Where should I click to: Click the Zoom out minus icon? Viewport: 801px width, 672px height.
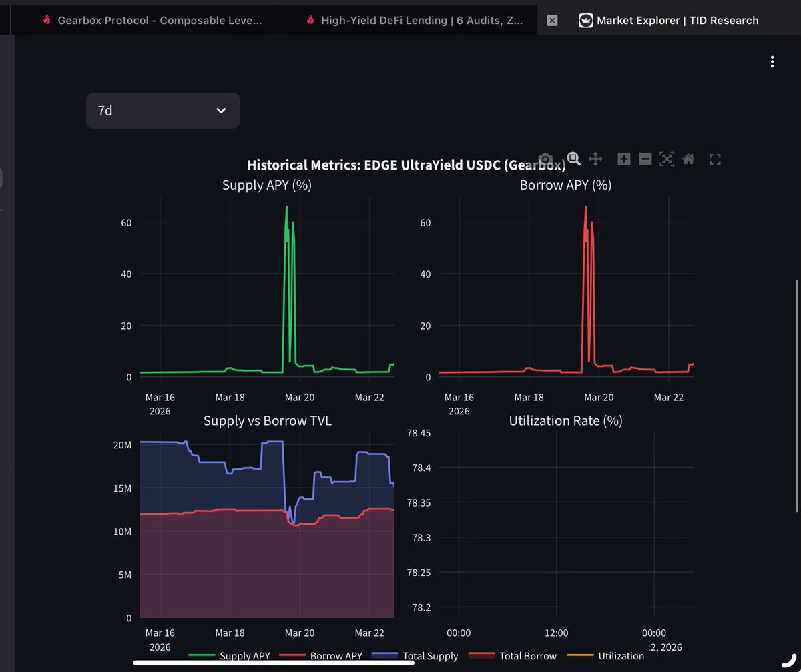click(x=645, y=159)
